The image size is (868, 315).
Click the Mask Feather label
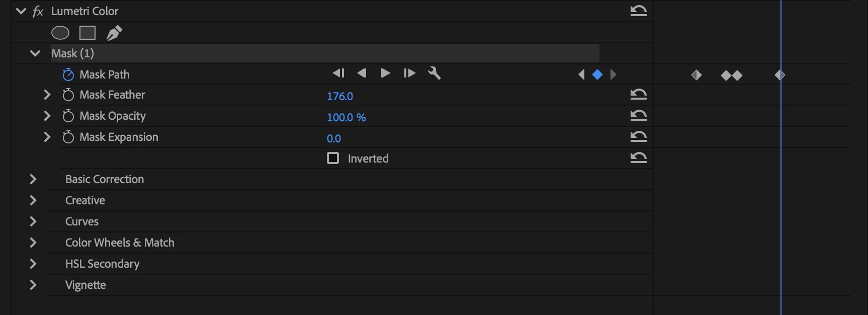[112, 95]
